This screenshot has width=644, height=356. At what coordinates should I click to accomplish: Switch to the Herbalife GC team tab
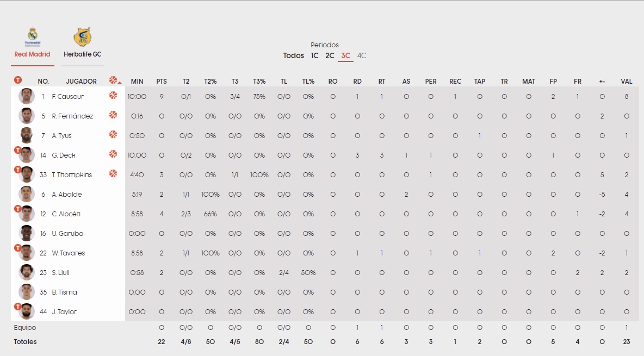(82, 54)
